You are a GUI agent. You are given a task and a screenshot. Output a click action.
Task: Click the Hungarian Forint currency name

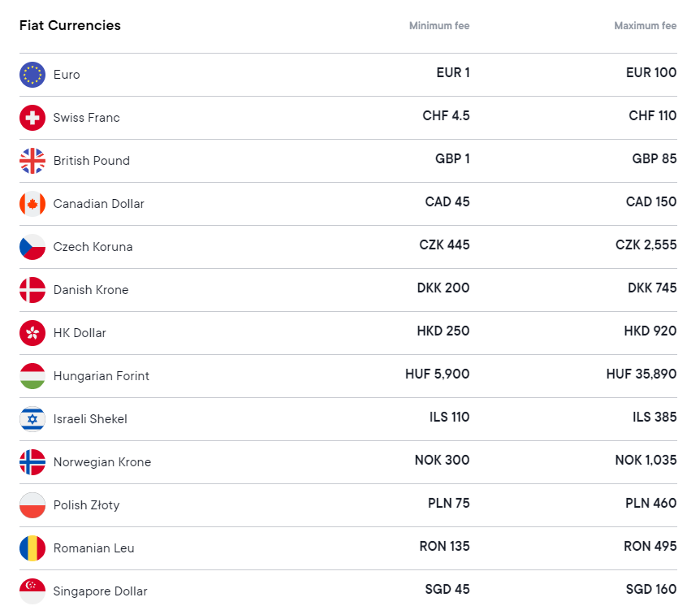pos(102,376)
